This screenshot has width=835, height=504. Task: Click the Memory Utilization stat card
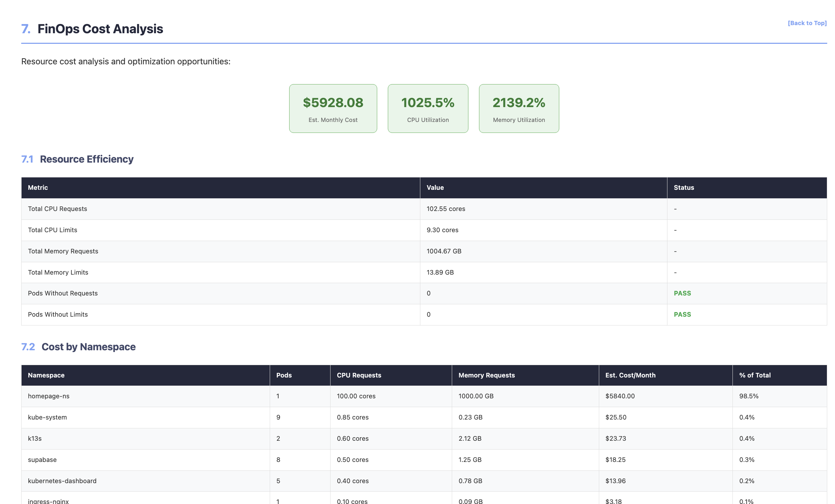tap(519, 108)
